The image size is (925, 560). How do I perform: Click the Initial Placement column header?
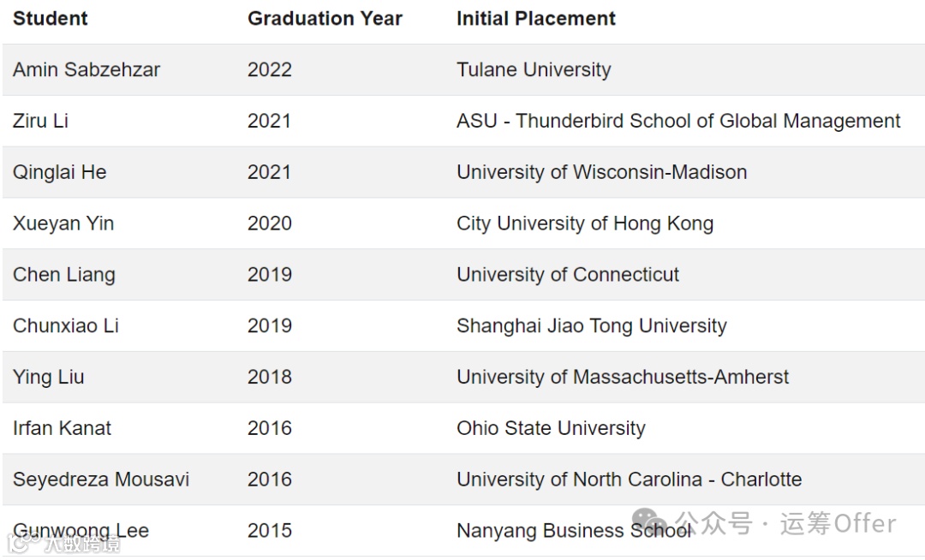(x=535, y=18)
